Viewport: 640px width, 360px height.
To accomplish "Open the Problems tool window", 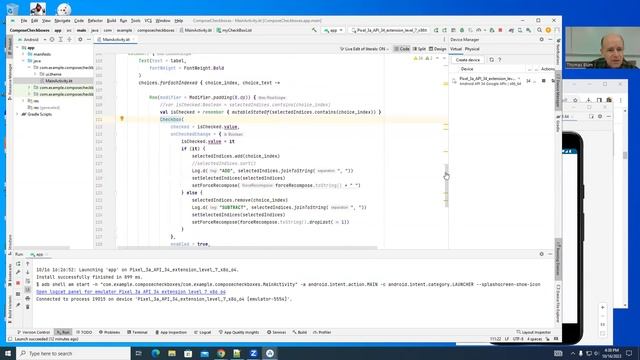I will click(109, 332).
